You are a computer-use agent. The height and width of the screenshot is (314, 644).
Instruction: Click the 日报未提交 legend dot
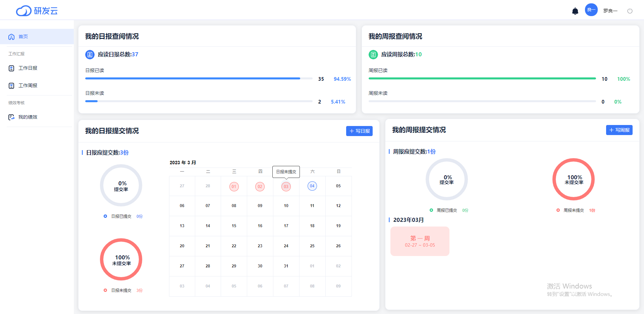coord(105,290)
